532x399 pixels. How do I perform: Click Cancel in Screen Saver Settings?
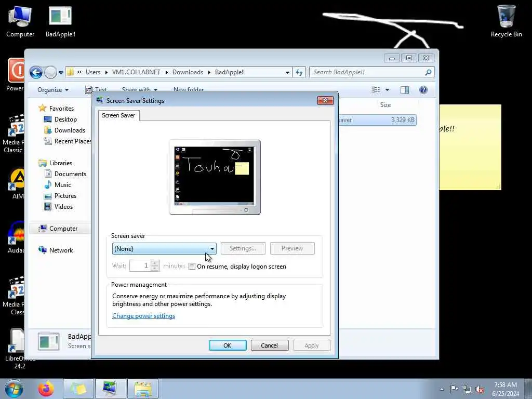tap(270, 345)
